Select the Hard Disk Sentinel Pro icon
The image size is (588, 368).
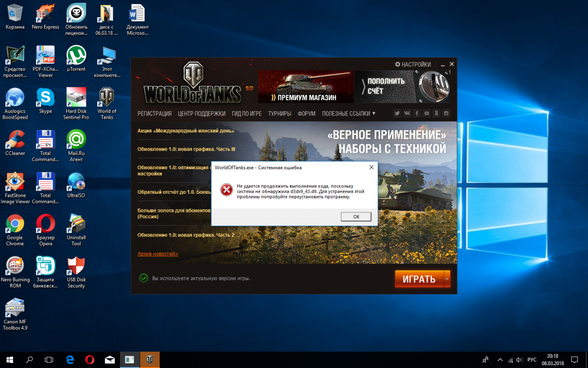click(76, 104)
